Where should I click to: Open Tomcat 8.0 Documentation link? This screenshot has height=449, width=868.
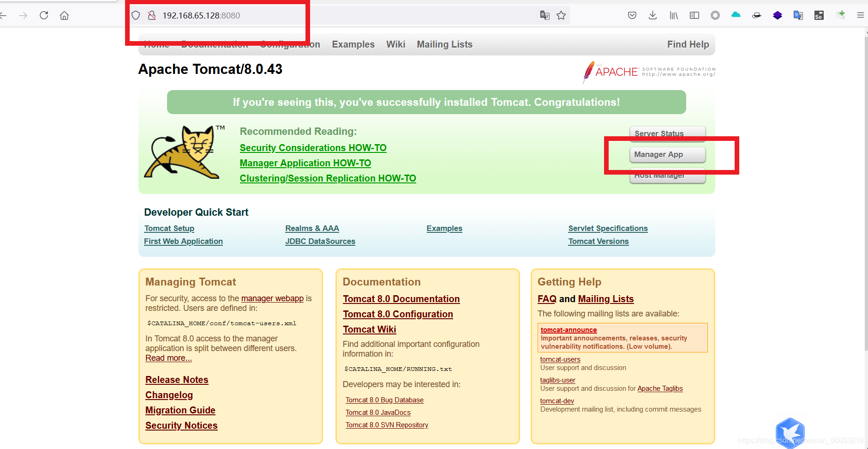[401, 299]
